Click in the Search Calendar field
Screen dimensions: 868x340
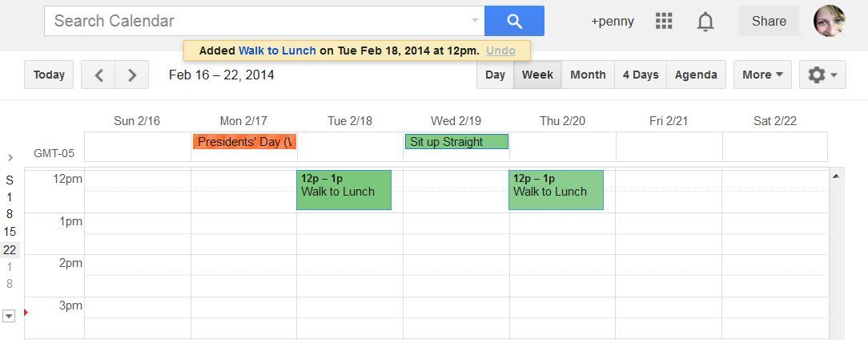point(256,21)
